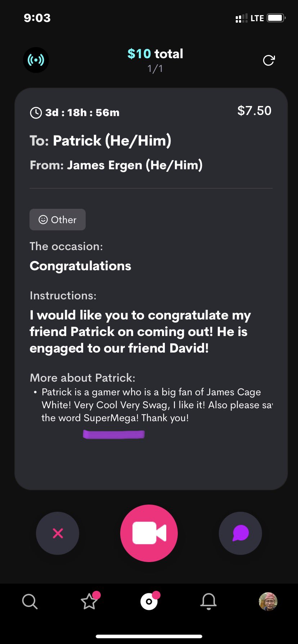Open the star Favorites tab
The width and height of the screenshot is (298, 644).
pyautogui.click(x=89, y=601)
